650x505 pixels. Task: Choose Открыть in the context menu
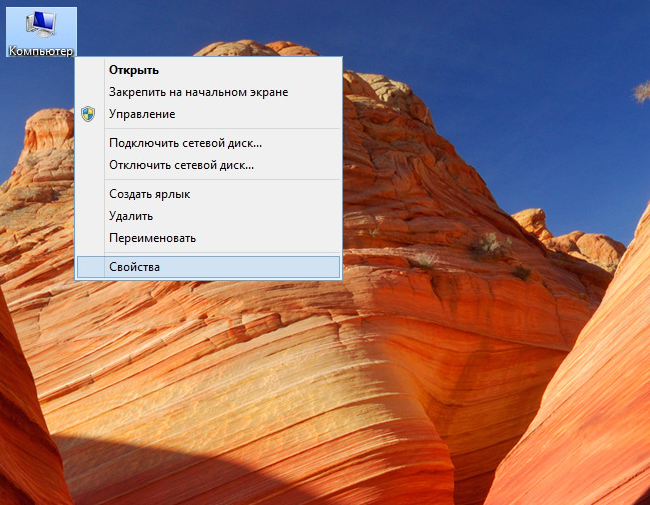coord(133,70)
